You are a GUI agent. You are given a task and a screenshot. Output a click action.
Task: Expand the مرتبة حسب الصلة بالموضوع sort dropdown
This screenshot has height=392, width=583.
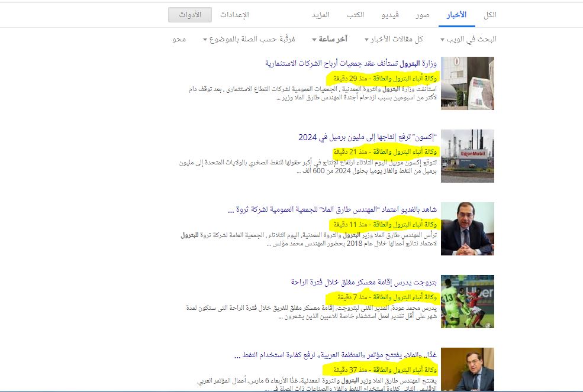point(249,39)
